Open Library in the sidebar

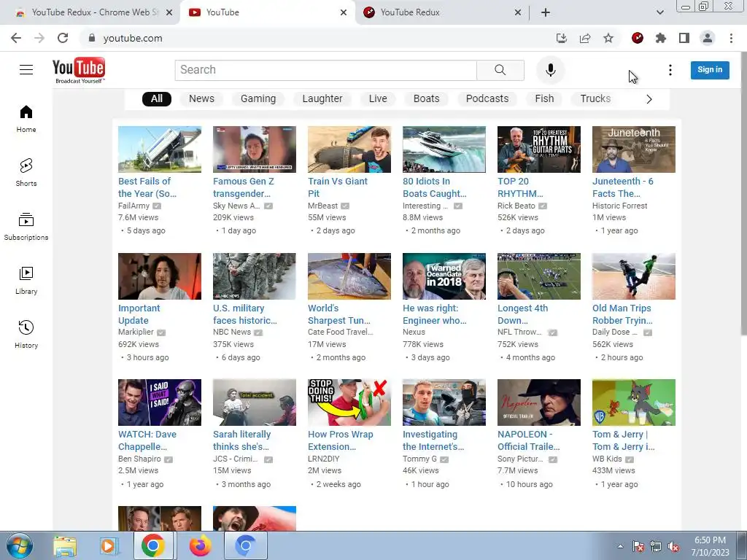[26, 281]
